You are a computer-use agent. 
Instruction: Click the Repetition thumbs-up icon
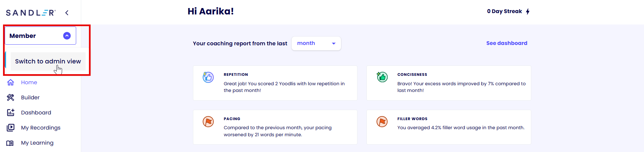tap(208, 77)
